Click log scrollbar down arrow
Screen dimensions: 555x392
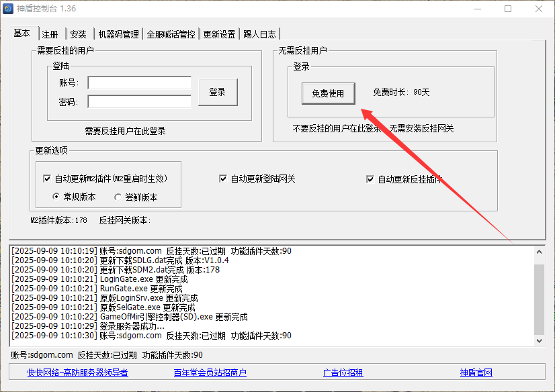(x=539, y=340)
